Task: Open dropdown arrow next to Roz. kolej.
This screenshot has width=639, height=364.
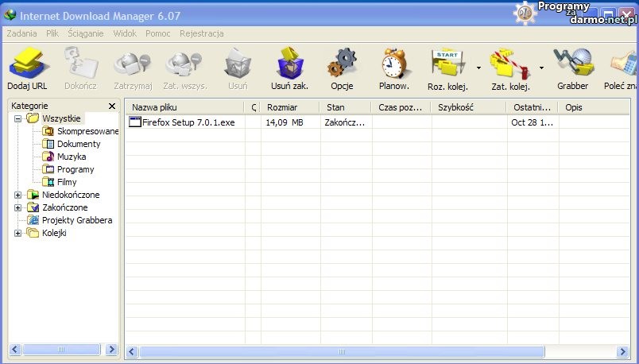Action: pos(478,68)
